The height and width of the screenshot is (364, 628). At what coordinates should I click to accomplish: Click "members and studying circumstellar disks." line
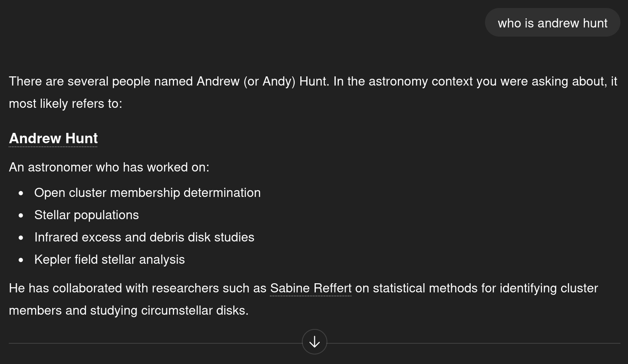[129, 310]
